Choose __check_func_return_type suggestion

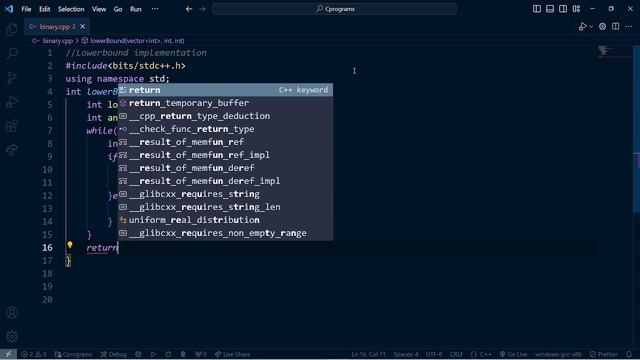pos(225,129)
